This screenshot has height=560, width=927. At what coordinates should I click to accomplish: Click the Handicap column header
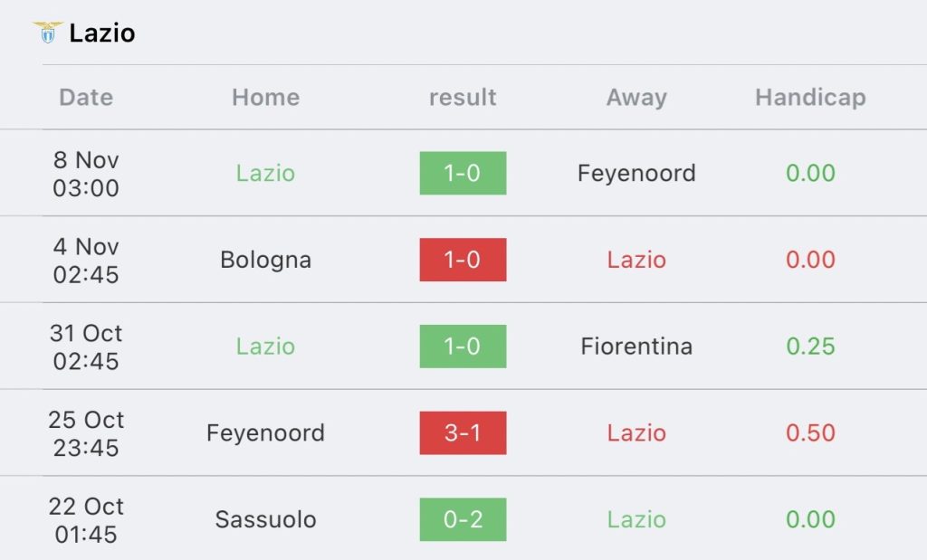click(810, 97)
